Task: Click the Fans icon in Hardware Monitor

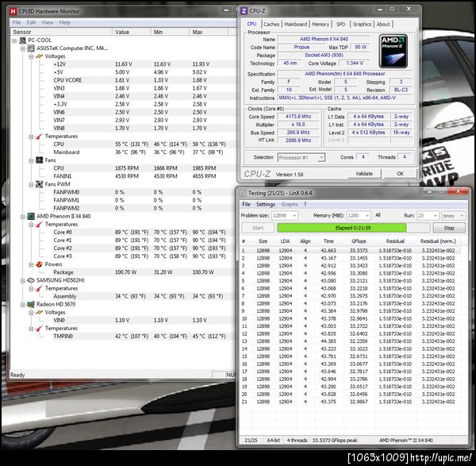Action: point(39,160)
